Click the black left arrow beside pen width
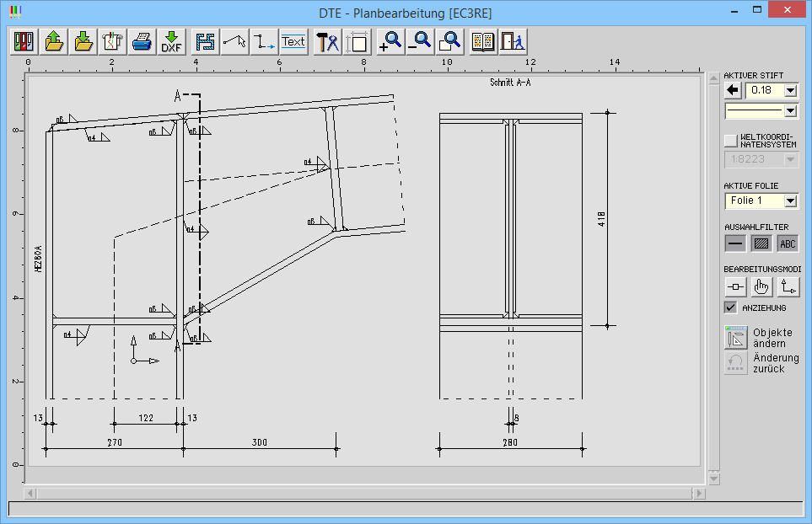The image size is (812, 524). [733, 90]
